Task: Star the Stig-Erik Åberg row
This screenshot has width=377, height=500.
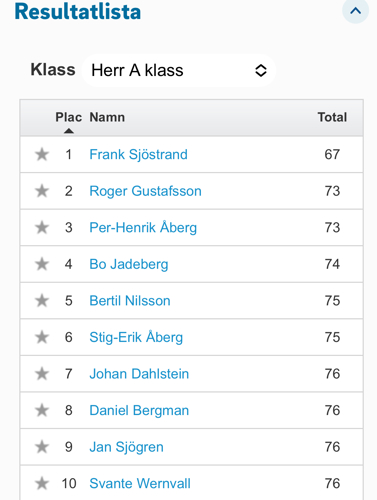Action: pos(42,337)
